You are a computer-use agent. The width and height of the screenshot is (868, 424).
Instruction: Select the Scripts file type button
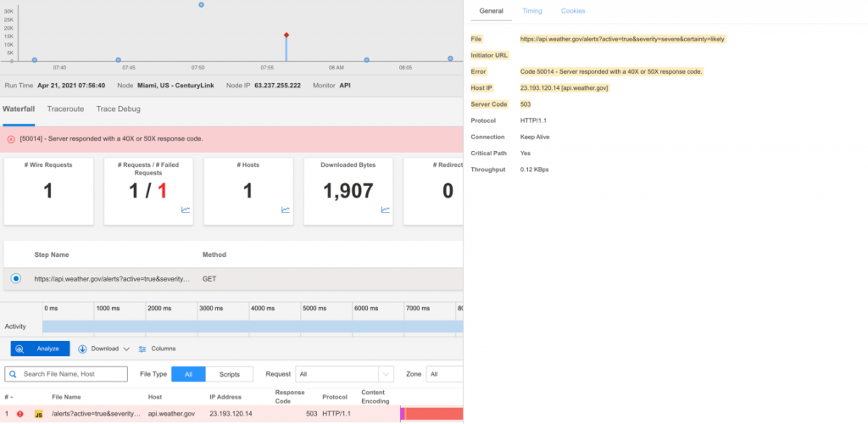tap(229, 374)
